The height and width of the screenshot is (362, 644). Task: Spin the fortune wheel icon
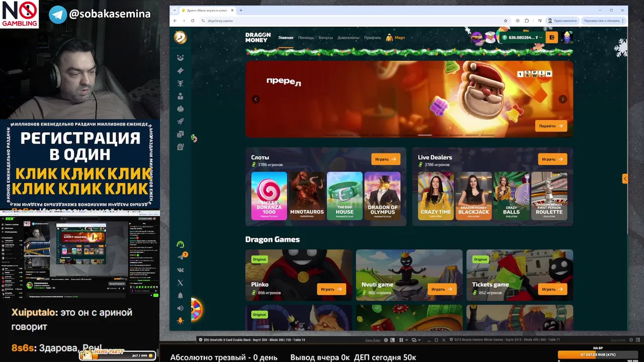tap(196, 311)
